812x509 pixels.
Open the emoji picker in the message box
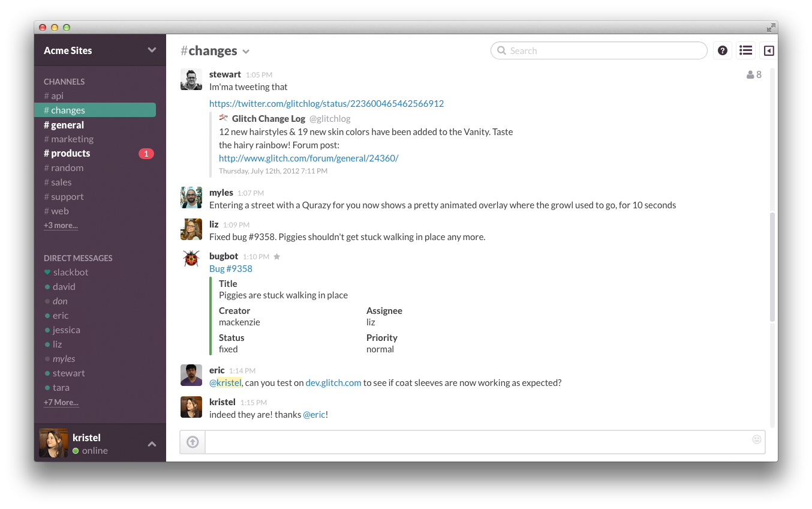click(x=756, y=440)
